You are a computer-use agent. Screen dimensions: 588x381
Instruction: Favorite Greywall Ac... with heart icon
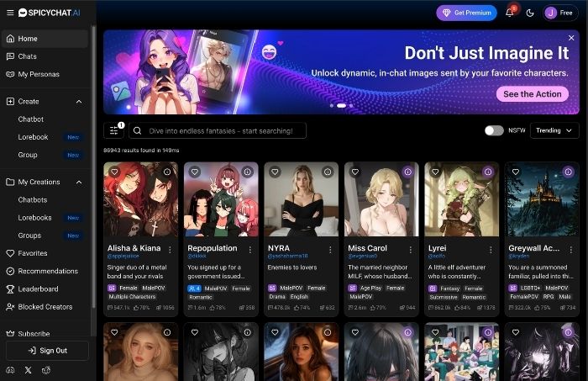[x=516, y=172]
